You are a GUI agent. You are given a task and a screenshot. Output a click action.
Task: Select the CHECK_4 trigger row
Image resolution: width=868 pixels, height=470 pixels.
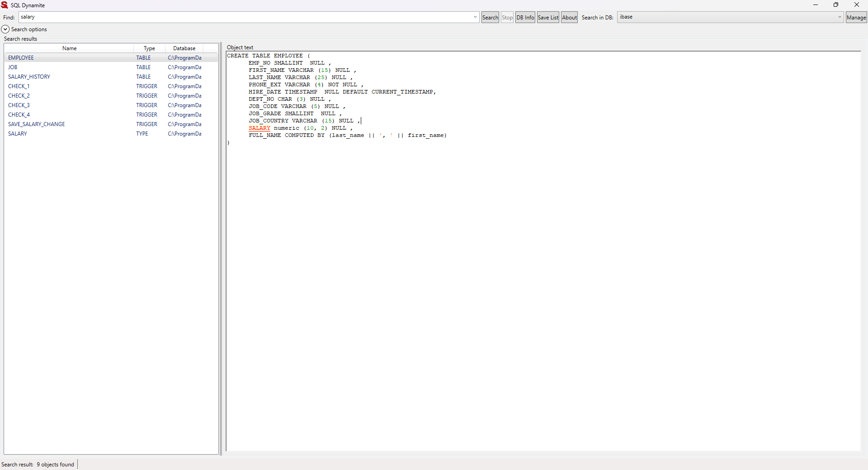point(19,115)
